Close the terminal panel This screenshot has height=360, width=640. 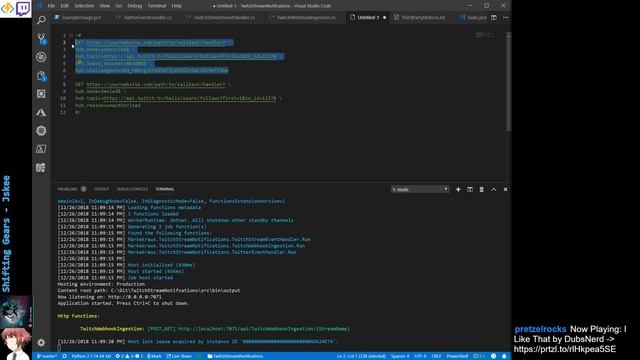click(505, 189)
